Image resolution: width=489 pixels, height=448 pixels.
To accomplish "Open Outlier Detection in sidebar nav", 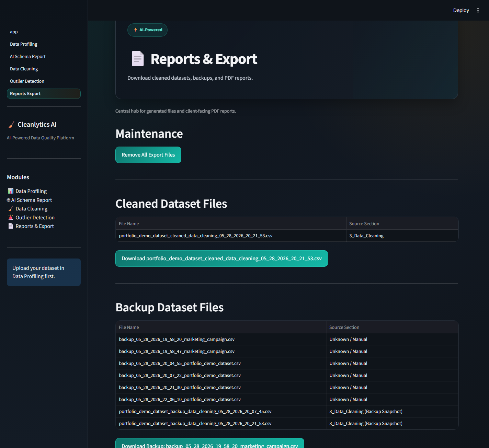I will tap(44, 81).
